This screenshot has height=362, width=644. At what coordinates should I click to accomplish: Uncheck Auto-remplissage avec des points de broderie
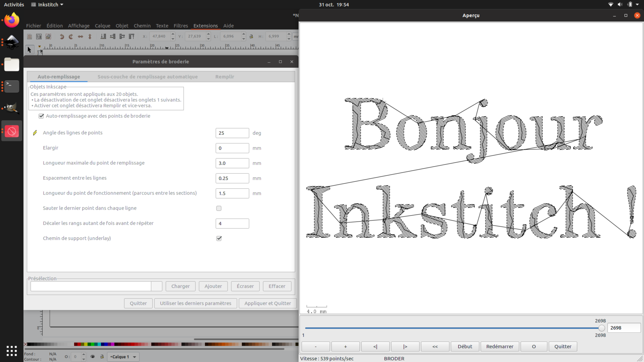coord(41,116)
